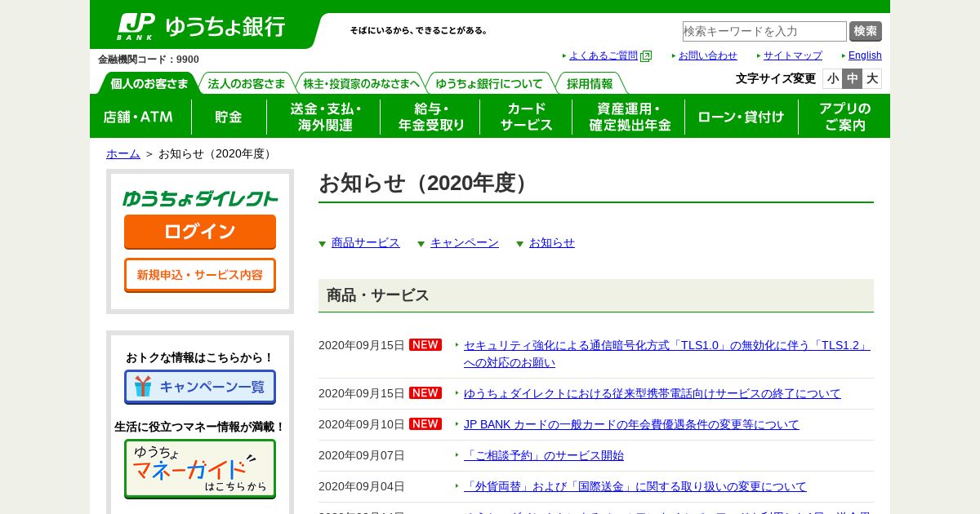Open the お問い合わせ contact link
The image size is (980, 514).
click(708, 55)
